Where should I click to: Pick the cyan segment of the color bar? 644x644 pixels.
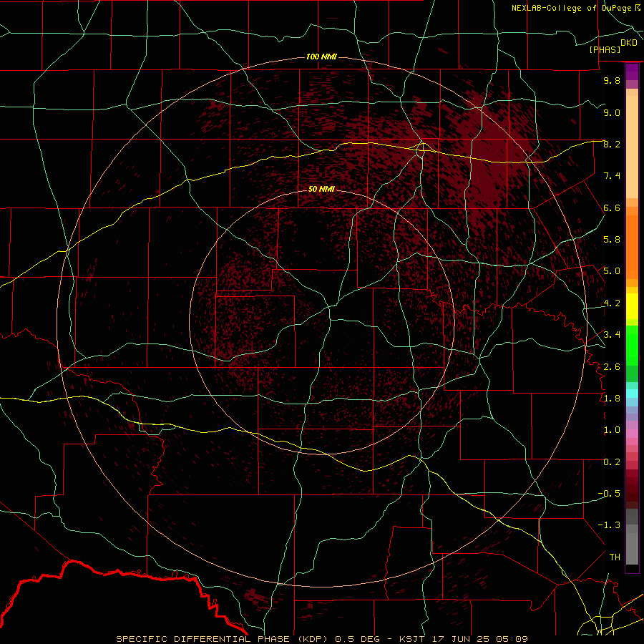tap(632, 394)
